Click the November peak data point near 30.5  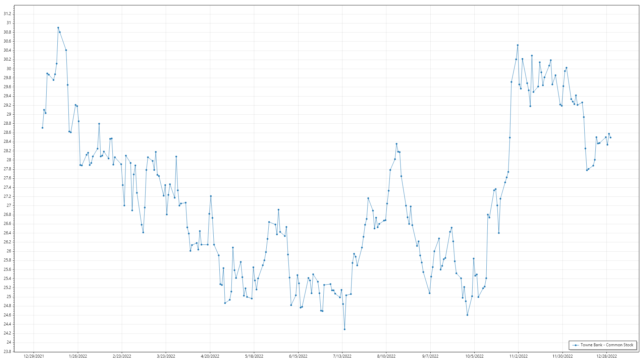point(518,45)
